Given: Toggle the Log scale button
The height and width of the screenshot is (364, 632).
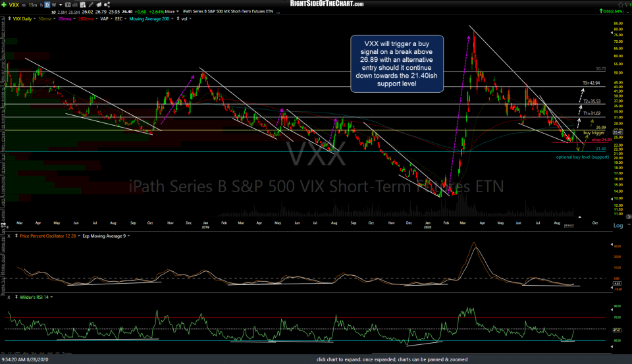Looking at the screenshot, I should point(618,226).
